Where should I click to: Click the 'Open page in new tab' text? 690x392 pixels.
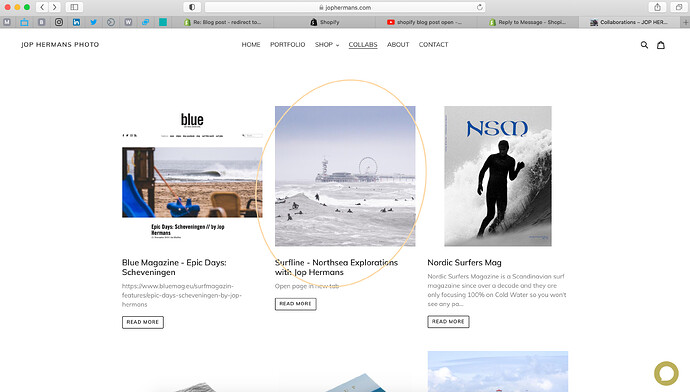pyautogui.click(x=307, y=286)
